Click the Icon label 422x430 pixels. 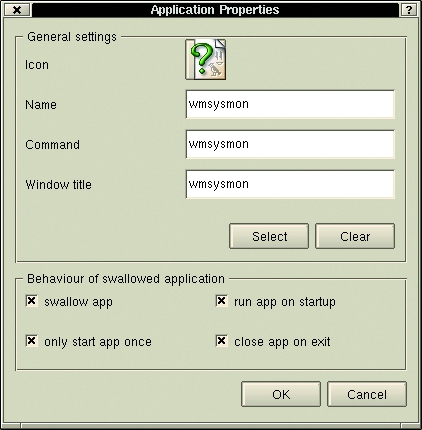pyautogui.click(x=37, y=65)
